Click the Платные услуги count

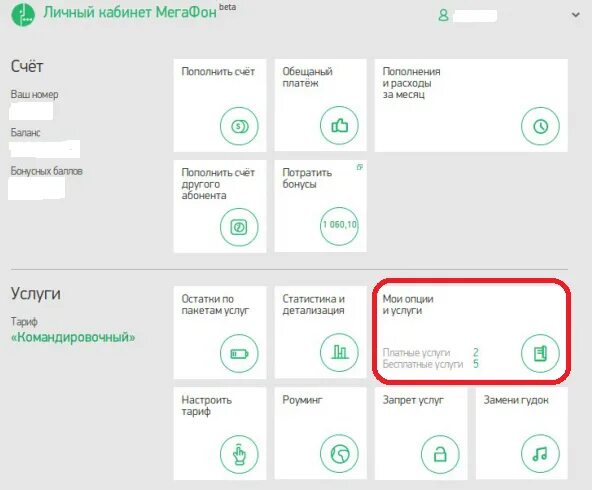(476, 352)
